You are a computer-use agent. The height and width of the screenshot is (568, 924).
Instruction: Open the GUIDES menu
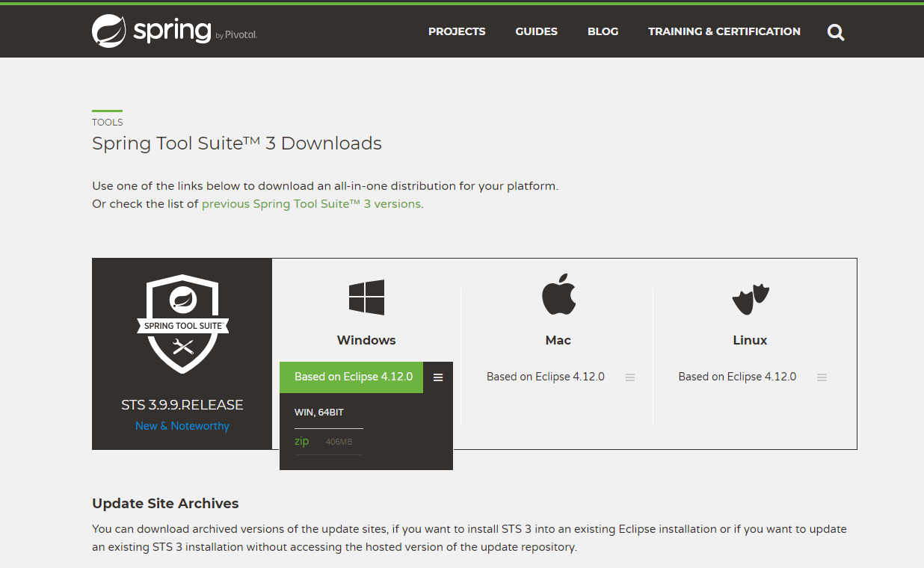click(536, 31)
